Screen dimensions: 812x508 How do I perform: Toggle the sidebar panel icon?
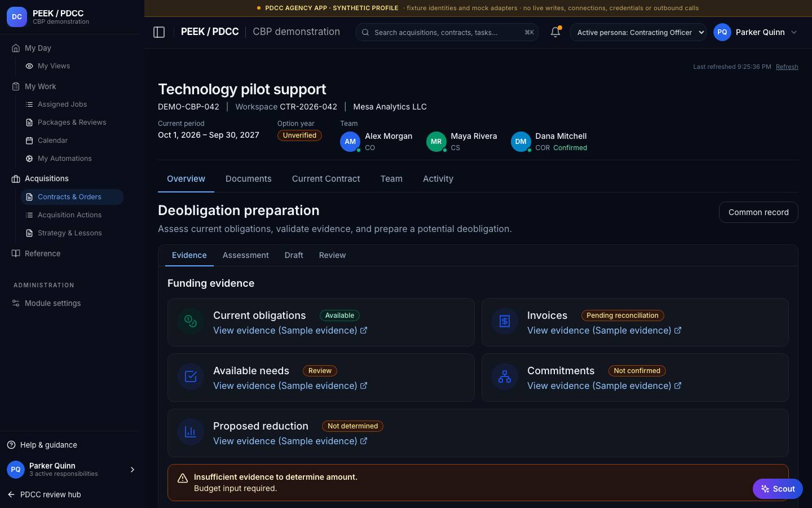tap(159, 32)
